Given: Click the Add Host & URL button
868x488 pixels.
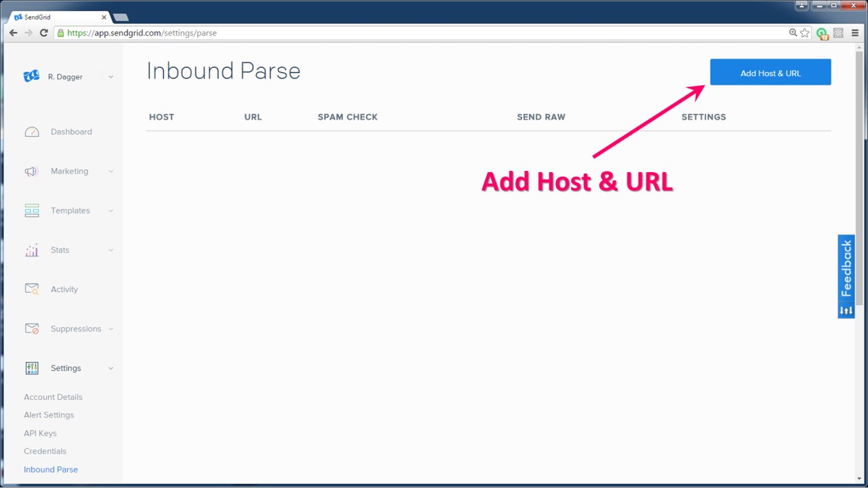Looking at the screenshot, I should [x=770, y=72].
